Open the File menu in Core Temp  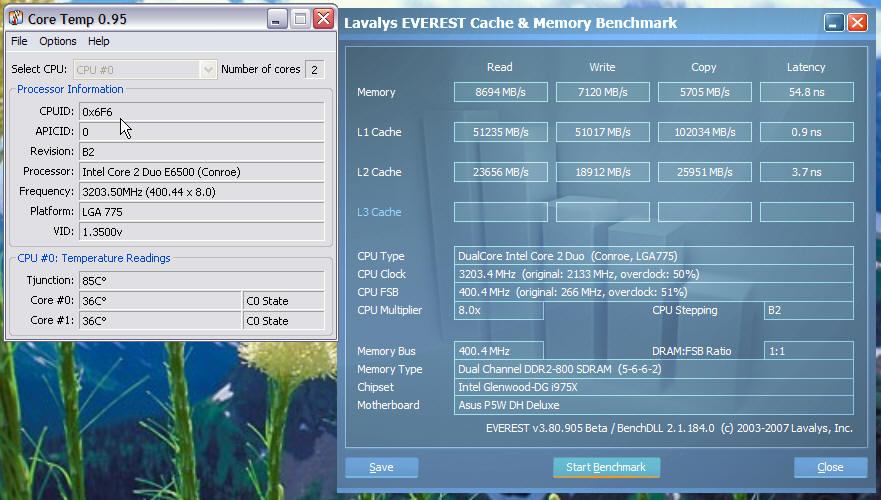(19, 41)
